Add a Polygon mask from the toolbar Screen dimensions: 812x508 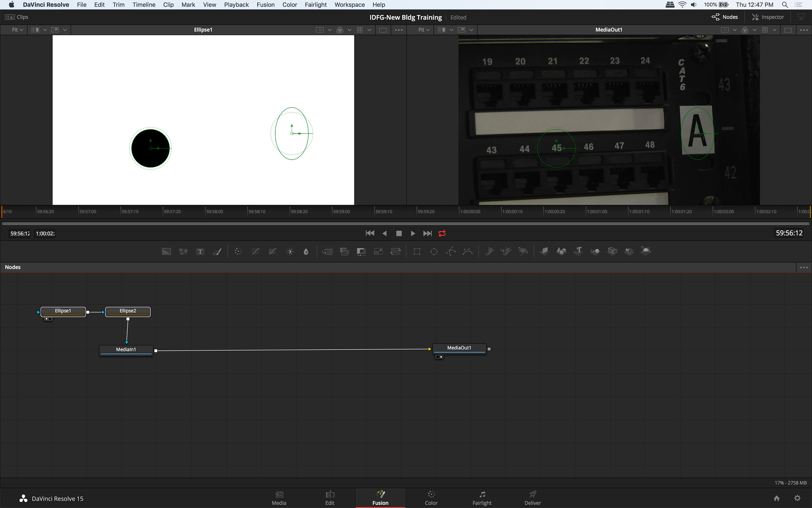451,251
